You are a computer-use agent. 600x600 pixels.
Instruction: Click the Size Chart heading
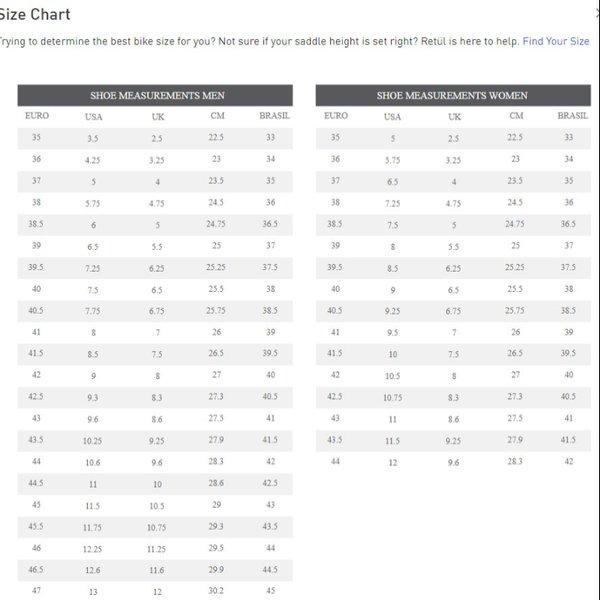[x=34, y=14]
